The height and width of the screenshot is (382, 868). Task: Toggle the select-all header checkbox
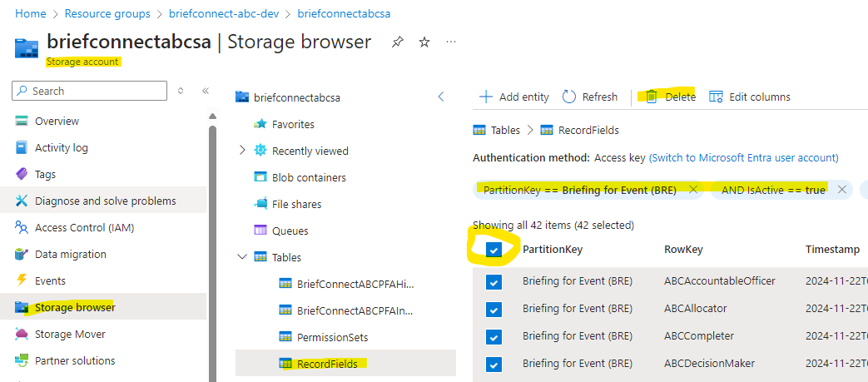(x=494, y=251)
